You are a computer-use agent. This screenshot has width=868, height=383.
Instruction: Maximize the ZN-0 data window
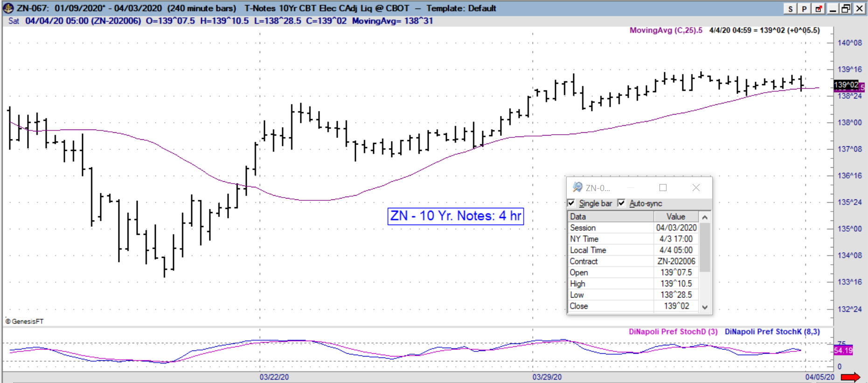[x=663, y=188]
